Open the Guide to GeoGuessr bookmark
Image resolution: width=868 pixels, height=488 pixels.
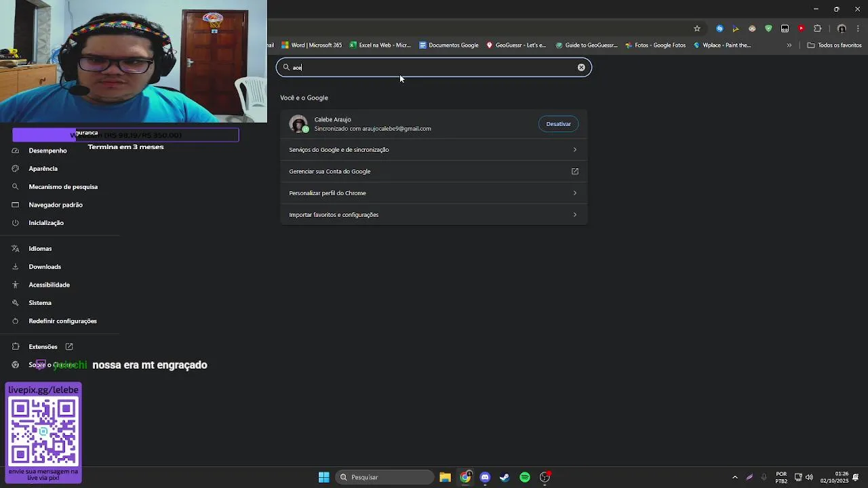[x=587, y=45]
